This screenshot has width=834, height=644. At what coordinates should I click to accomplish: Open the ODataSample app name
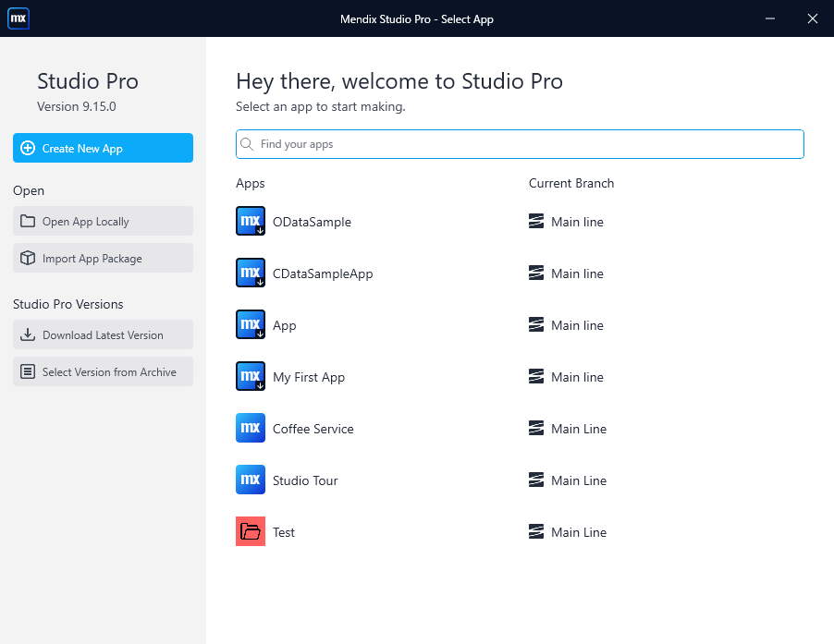pos(312,222)
